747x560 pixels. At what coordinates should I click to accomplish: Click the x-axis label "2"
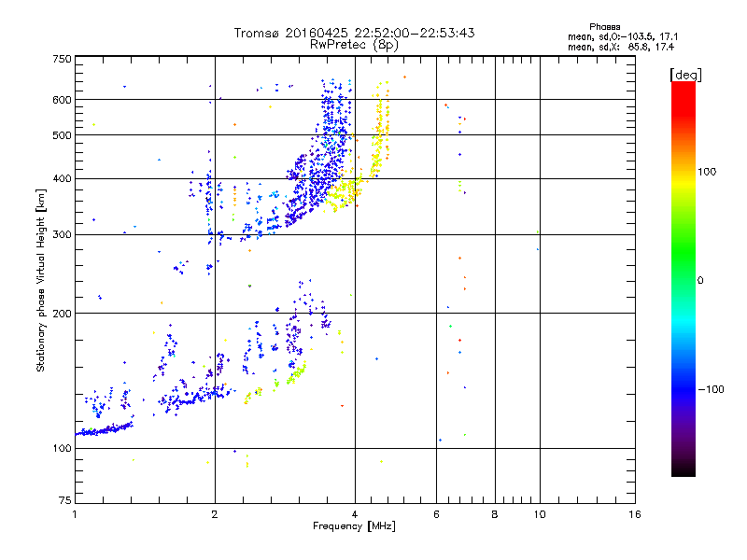215,514
